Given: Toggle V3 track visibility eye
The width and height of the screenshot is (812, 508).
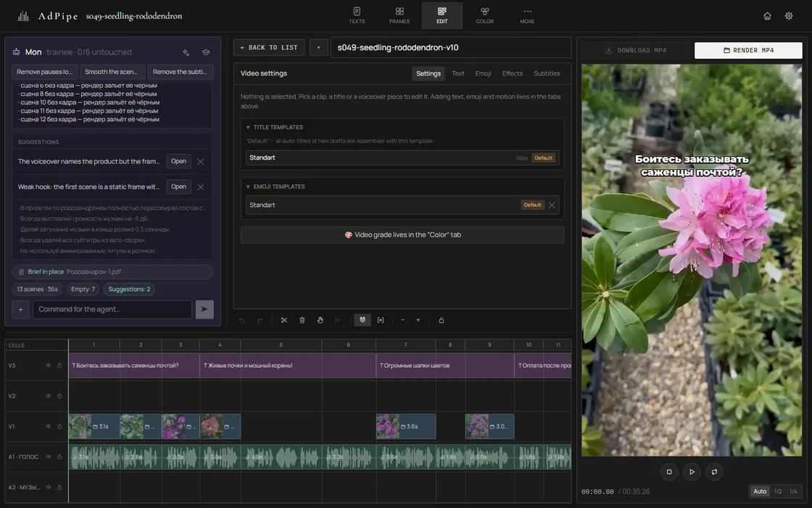Looking at the screenshot, I should click(x=48, y=366).
